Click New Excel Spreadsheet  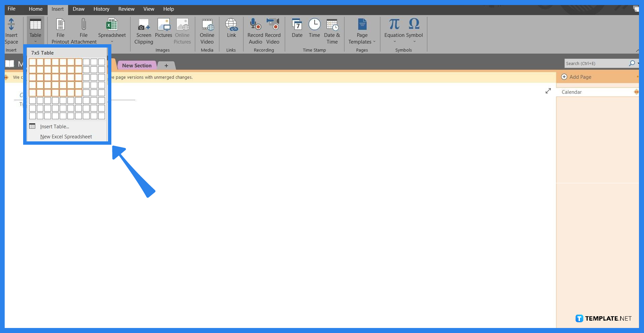(66, 136)
